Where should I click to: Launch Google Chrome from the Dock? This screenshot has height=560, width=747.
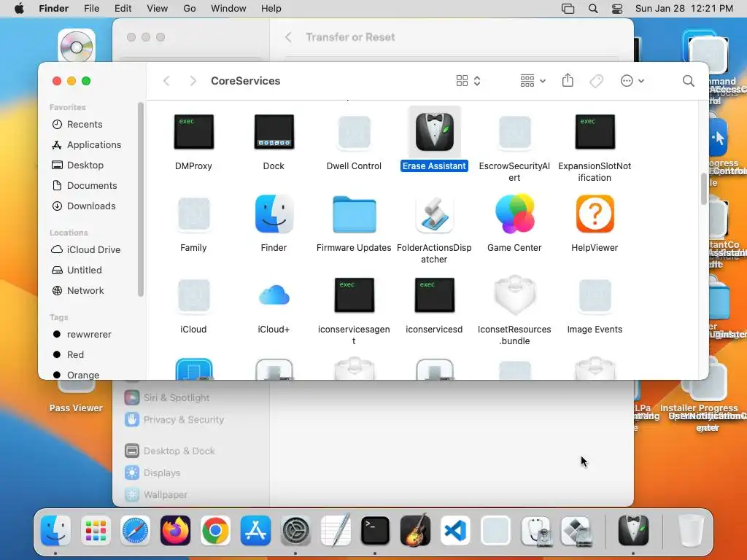tap(215, 530)
